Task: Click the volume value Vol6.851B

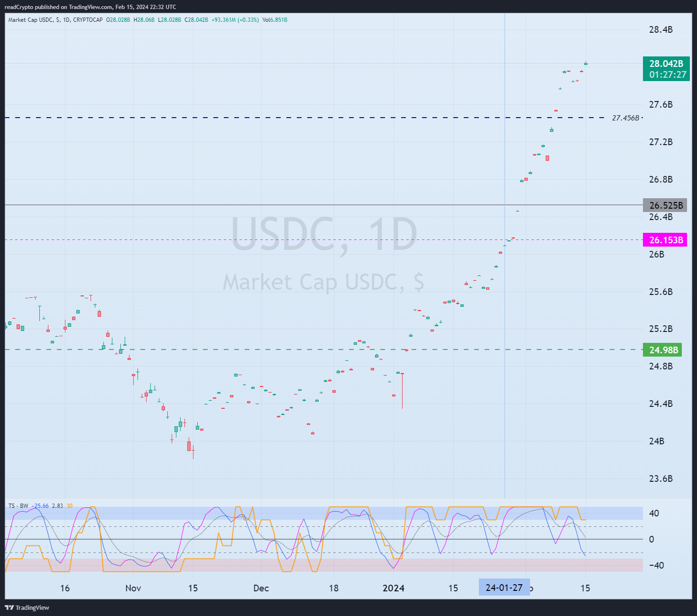Action: 275,20
